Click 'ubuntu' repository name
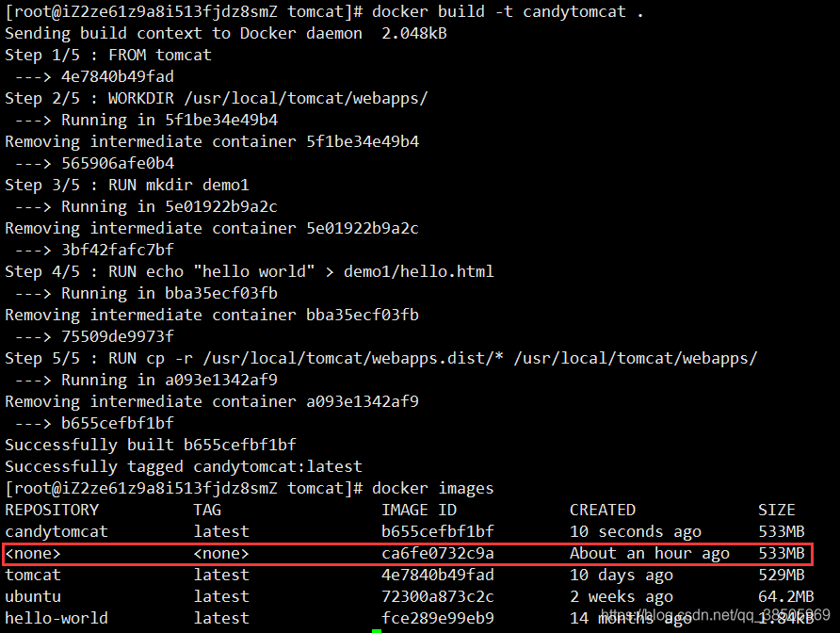 (33, 596)
